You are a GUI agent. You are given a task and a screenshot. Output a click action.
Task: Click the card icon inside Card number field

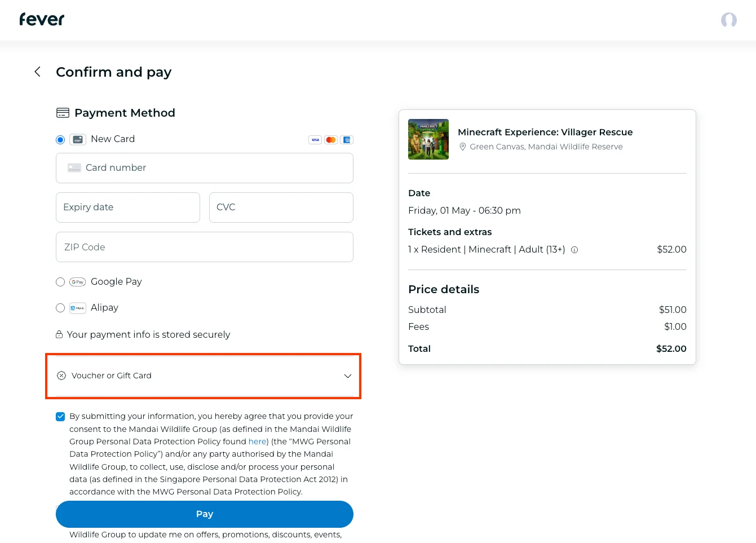(x=74, y=168)
